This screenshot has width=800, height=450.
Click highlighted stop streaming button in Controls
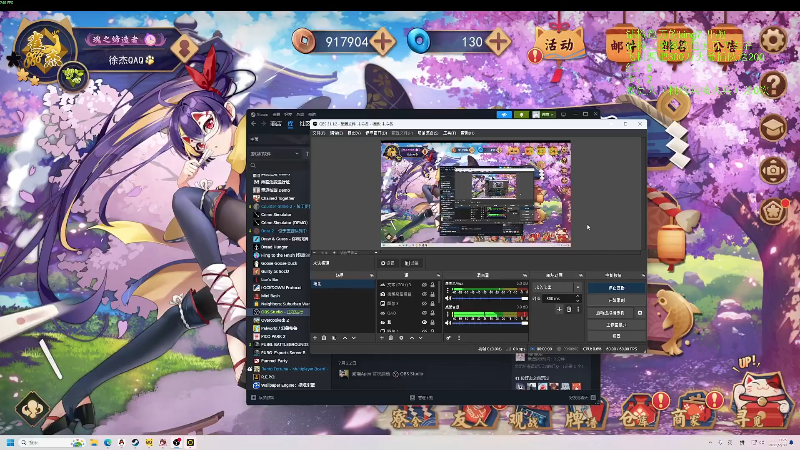pyautogui.click(x=616, y=288)
